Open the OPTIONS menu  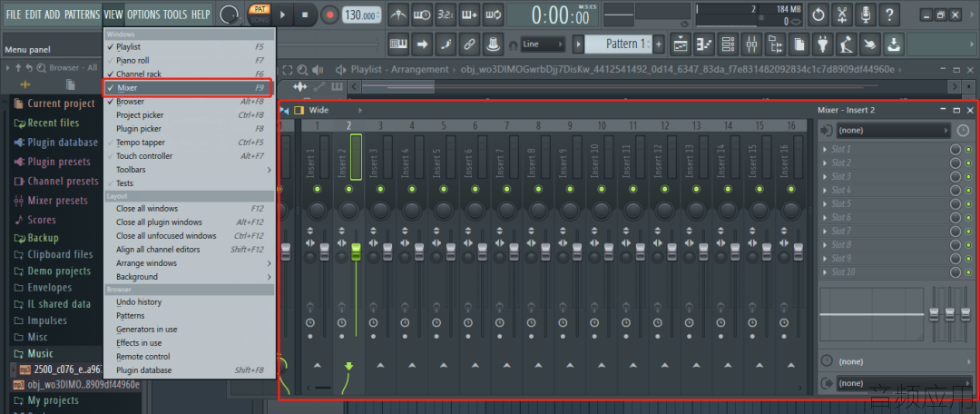[x=143, y=15]
